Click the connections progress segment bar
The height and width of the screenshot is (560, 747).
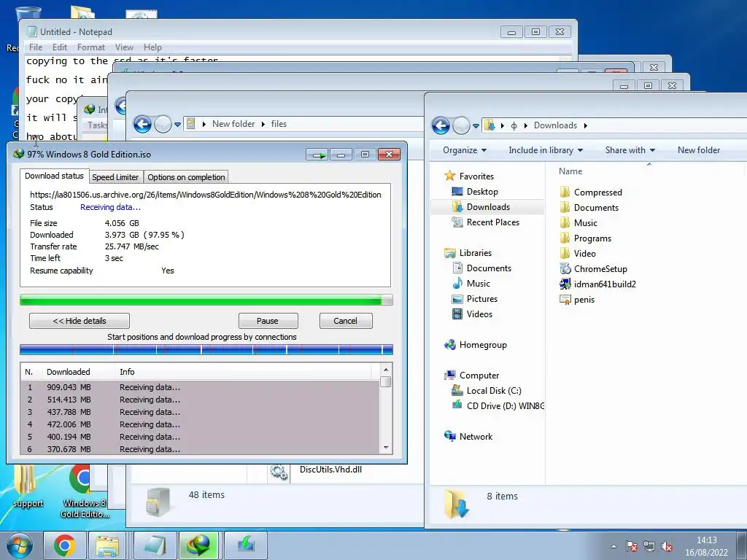tap(206, 350)
